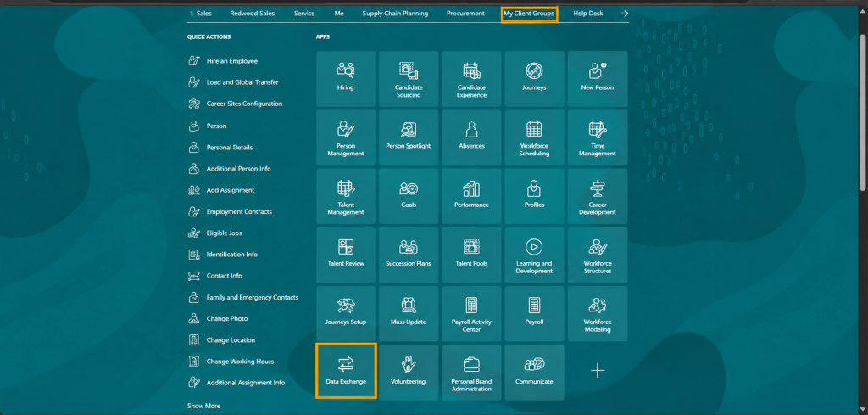Open the Volunteering tile
The width and height of the screenshot is (868, 415).
click(409, 373)
